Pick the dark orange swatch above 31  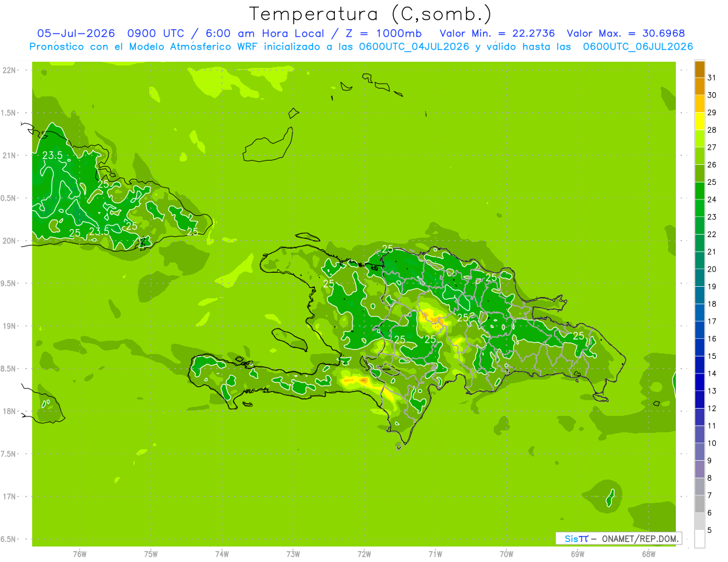pos(699,70)
